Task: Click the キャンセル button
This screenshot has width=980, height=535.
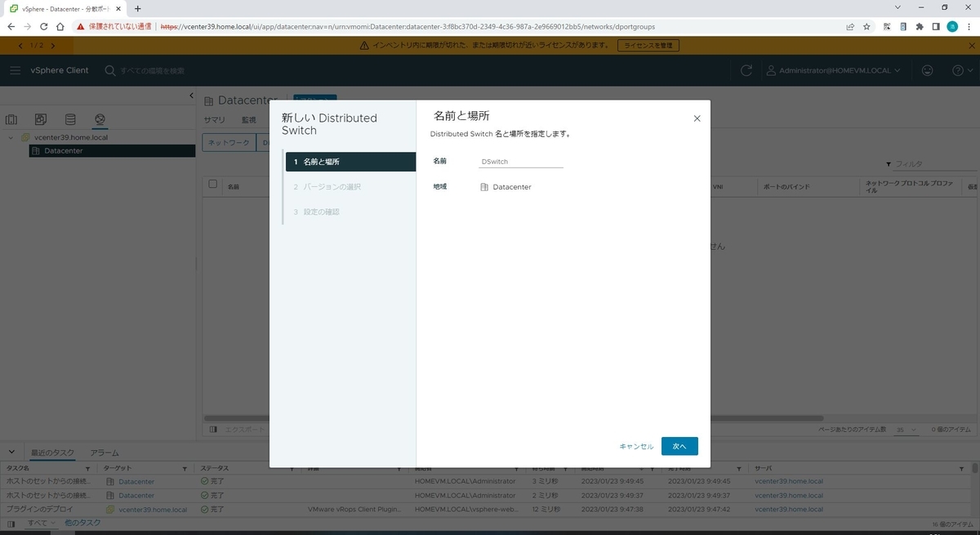Action: click(636, 446)
